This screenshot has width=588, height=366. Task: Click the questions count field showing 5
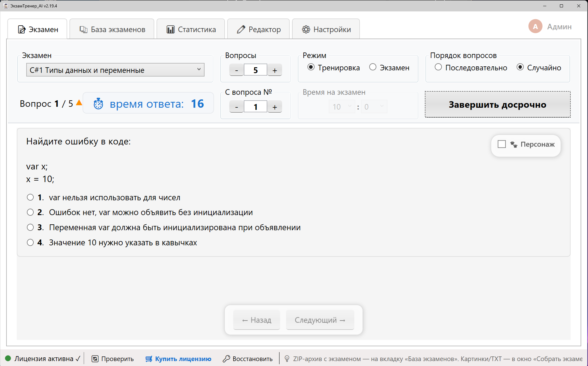point(256,70)
